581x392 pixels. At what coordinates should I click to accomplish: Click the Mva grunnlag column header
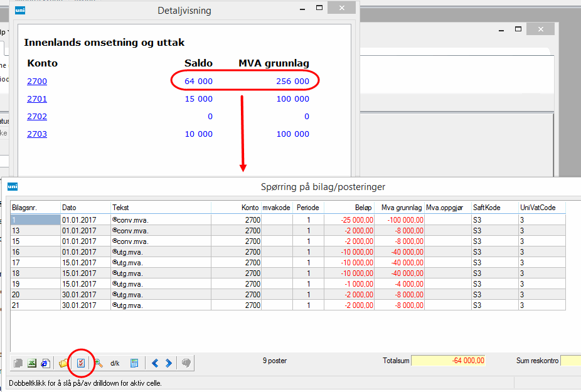pyautogui.click(x=399, y=207)
